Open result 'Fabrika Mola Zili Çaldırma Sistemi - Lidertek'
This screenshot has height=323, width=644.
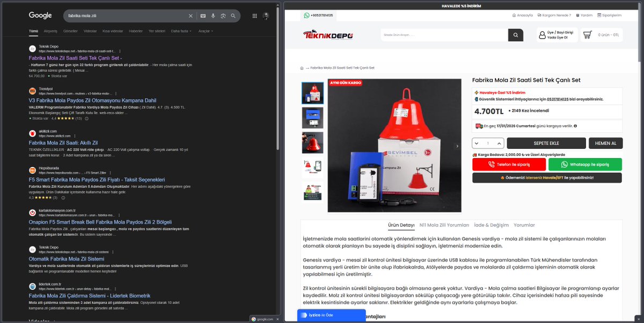(x=90, y=296)
